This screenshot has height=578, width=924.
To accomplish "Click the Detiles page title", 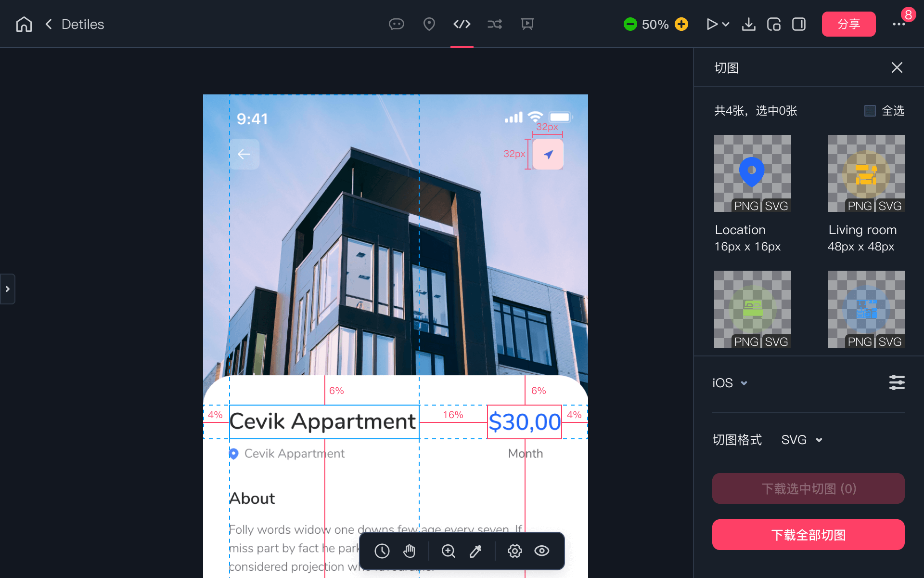I will click(83, 25).
